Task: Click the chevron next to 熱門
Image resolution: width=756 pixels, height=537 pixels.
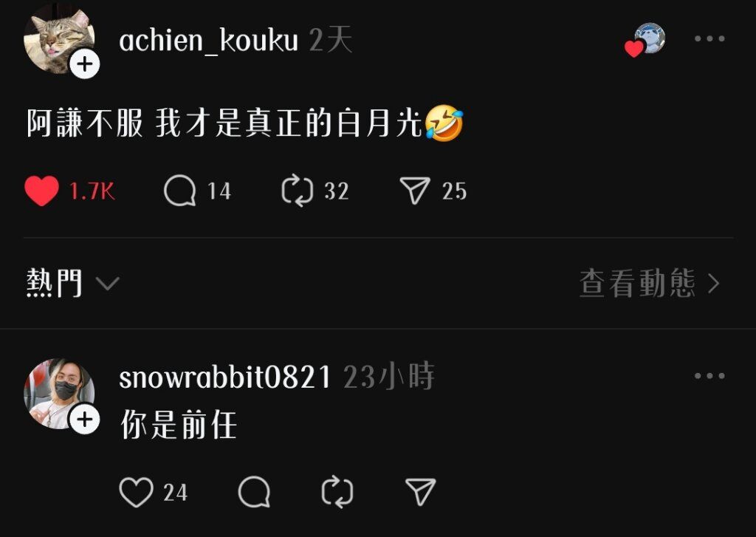Action: click(x=108, y=283)
